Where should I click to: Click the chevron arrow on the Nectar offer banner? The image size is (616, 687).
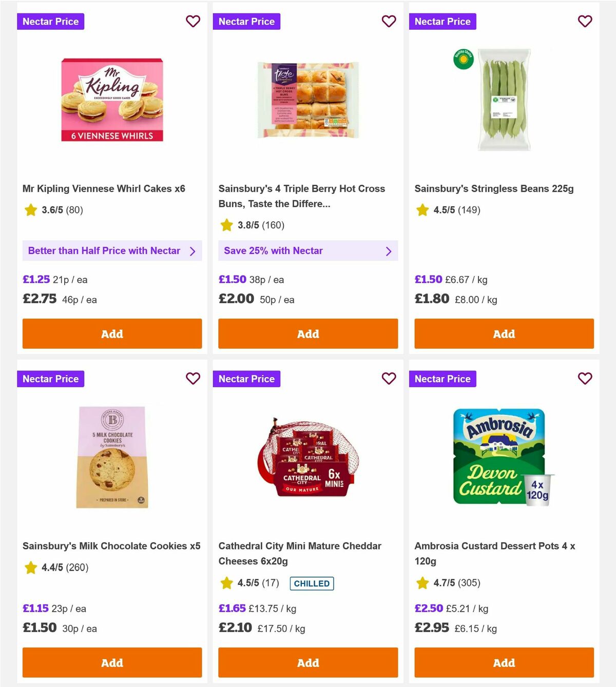point(193,251)
